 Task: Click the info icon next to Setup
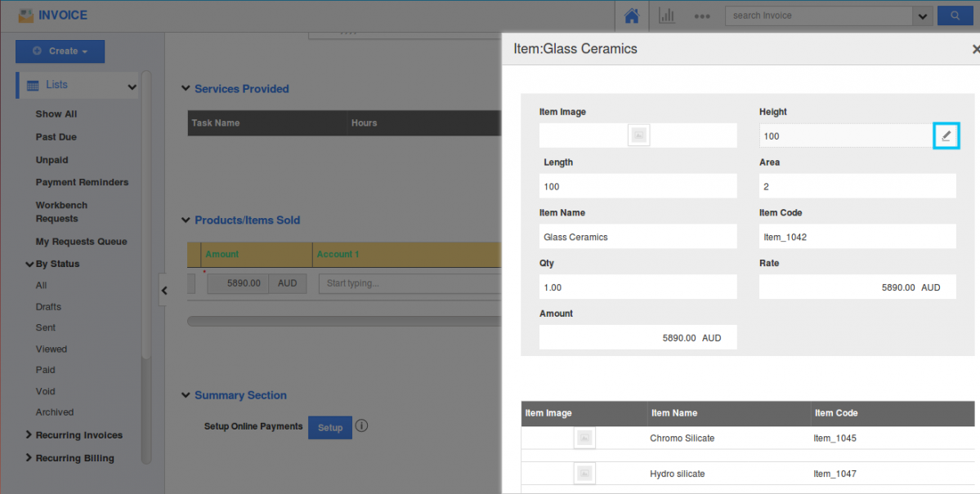coord(362,426)
